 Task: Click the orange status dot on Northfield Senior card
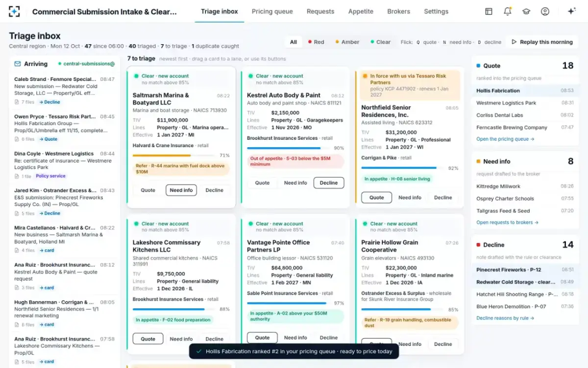(x=365, y=76)
